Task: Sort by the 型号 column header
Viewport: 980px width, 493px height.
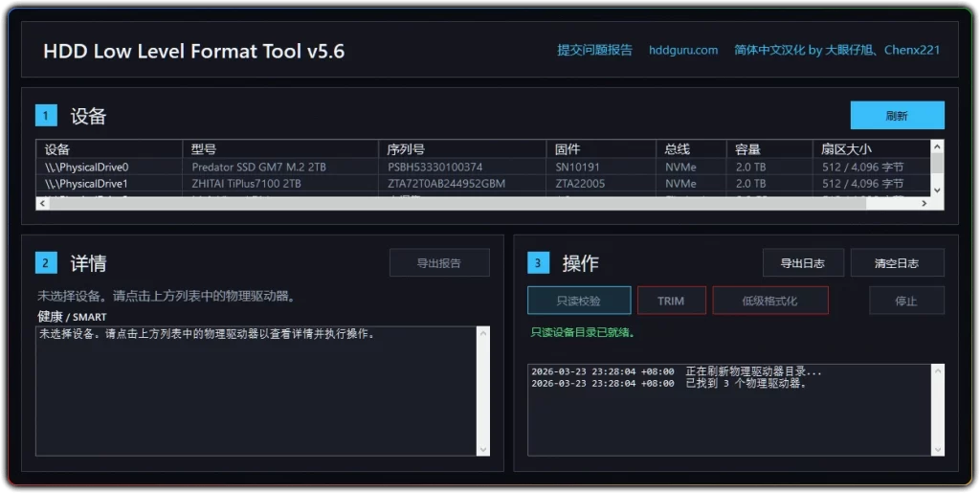Action: point(280,149)
